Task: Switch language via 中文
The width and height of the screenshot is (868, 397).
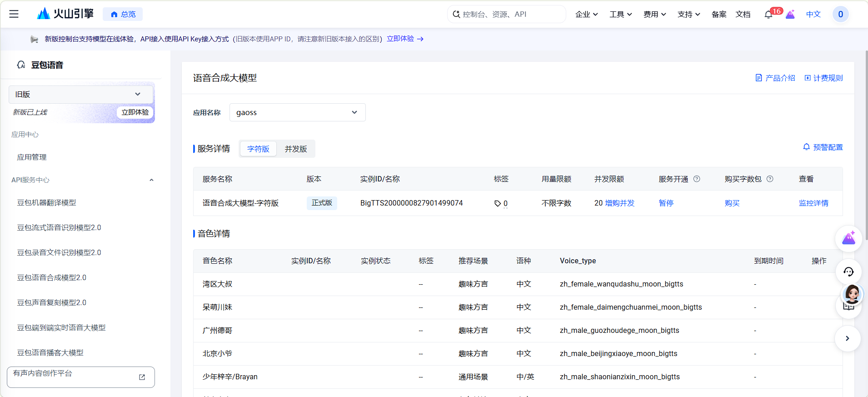Action: [x=813, y=14]
